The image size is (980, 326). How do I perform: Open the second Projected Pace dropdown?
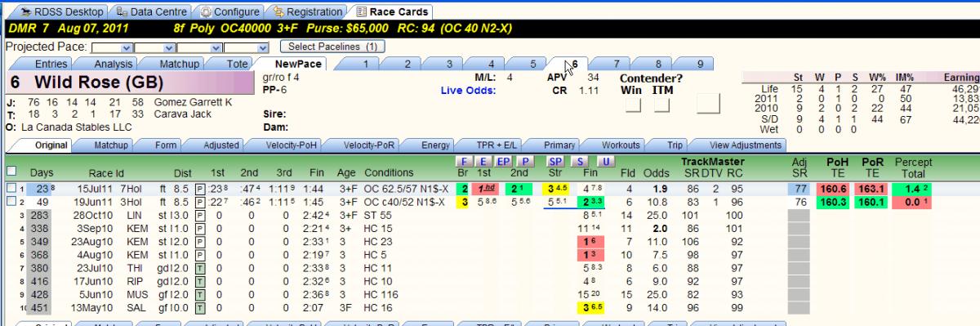171,47
